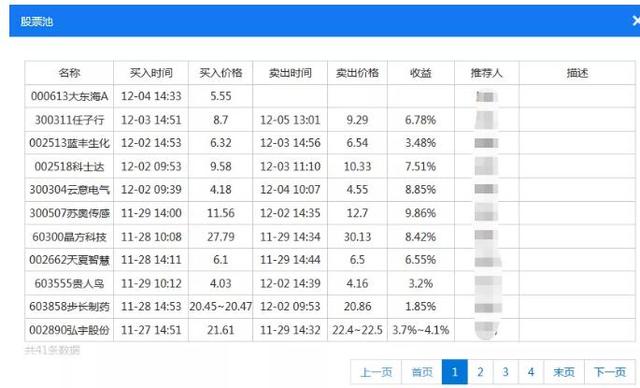Image resolution: width=640 pixels, height=388 pixels.
Task: Select the 002513蓝丰生化 stock name
Action: pos(69,143)
